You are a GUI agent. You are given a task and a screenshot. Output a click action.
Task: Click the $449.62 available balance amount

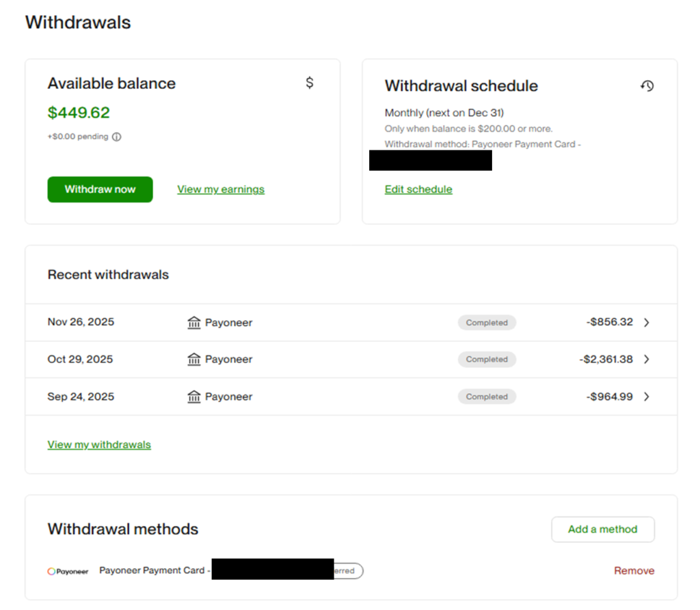(79, 113)
